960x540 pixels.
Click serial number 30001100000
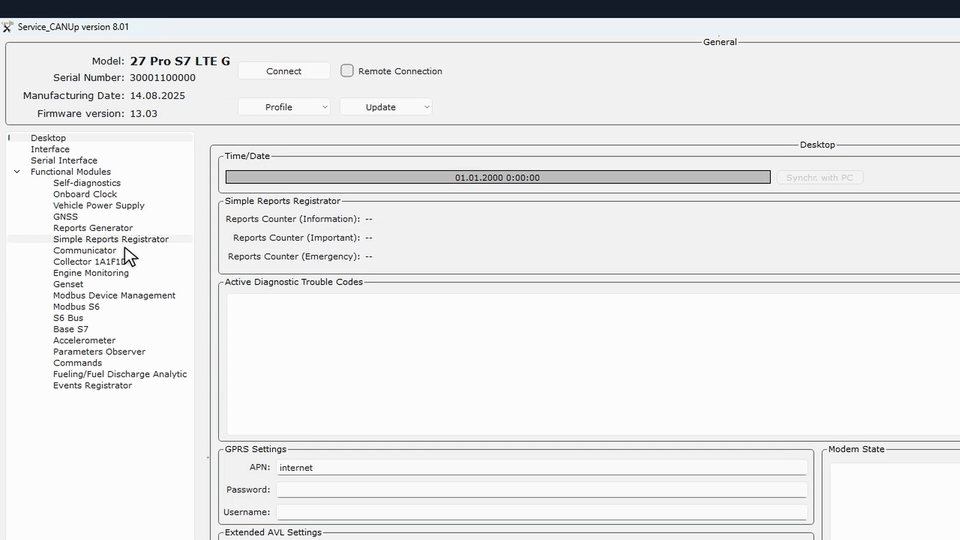point(163,78)
